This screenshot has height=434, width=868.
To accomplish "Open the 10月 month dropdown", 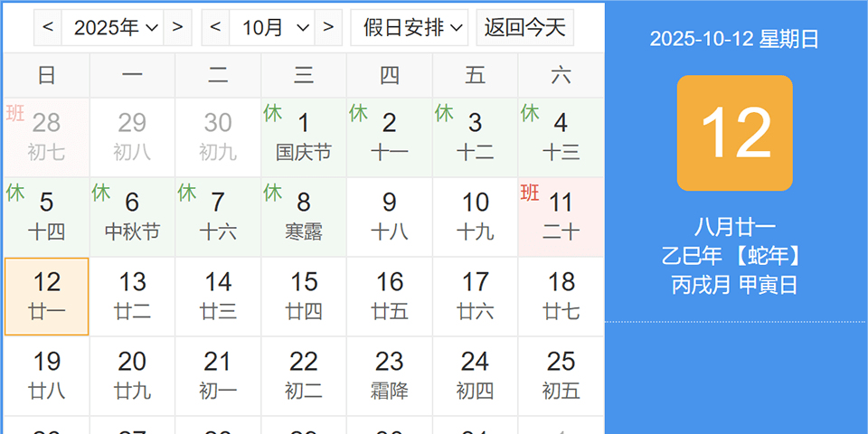I will pyautogui.click(x=272, y=27).
